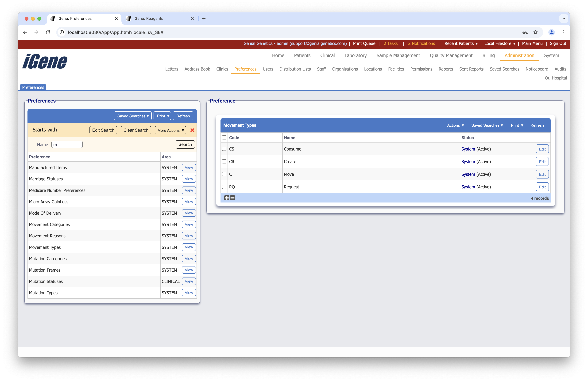
Task: Bookmark this page with the star icon
Action: (535, 32)
